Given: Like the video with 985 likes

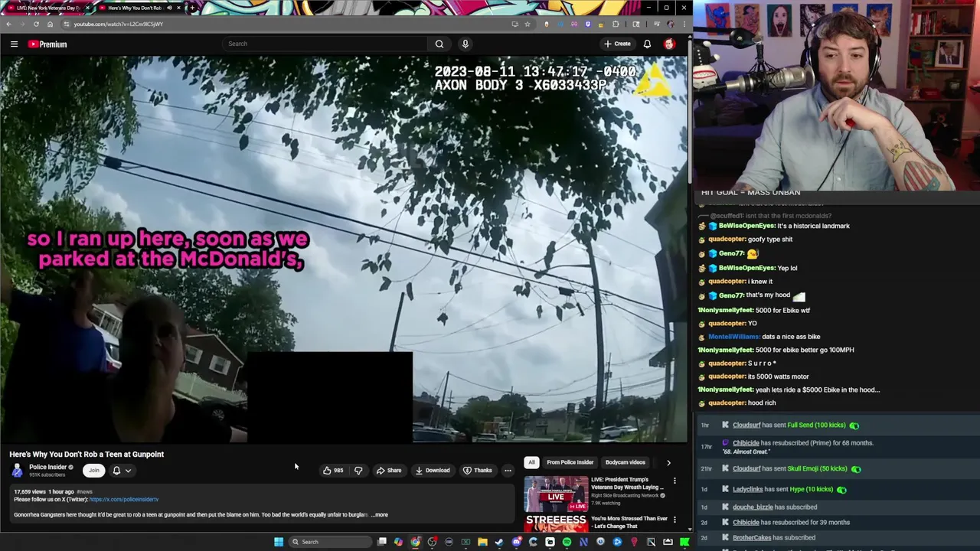Looking at the screenshot, I should [x=333, y=471].
